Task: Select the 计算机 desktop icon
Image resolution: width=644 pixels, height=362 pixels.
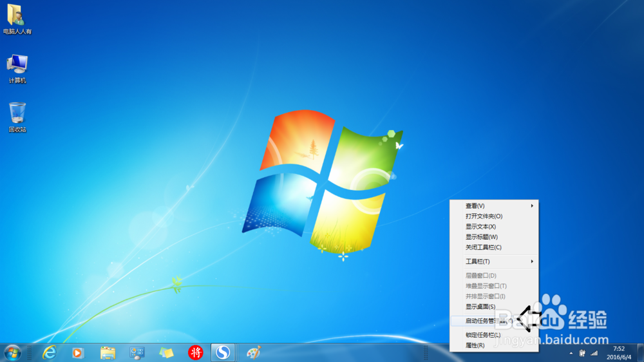Action: click(x=17, y=69)
